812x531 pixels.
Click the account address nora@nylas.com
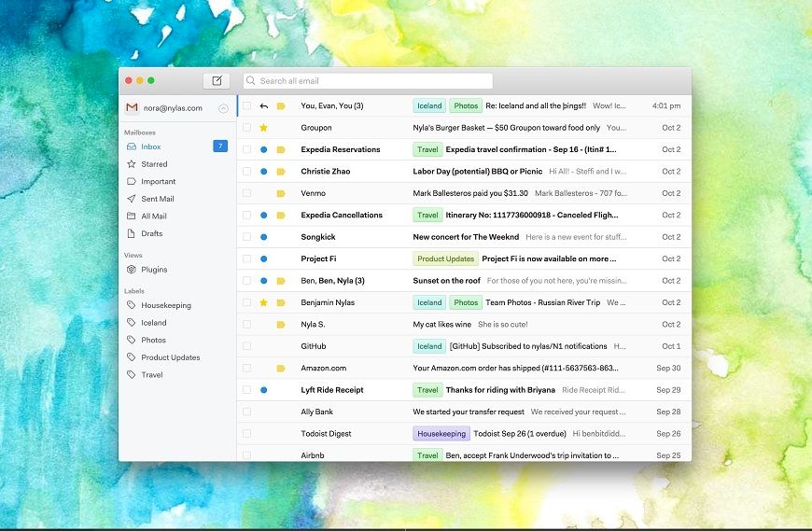pos(173,108)
